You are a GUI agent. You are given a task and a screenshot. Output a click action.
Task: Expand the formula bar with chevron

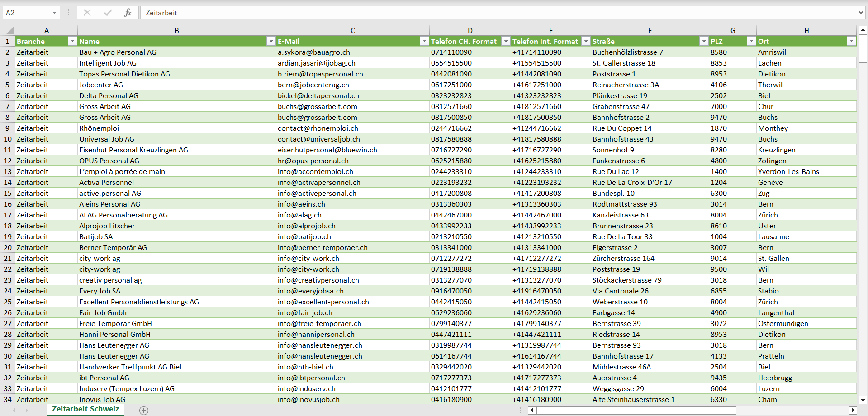(860, 13)
